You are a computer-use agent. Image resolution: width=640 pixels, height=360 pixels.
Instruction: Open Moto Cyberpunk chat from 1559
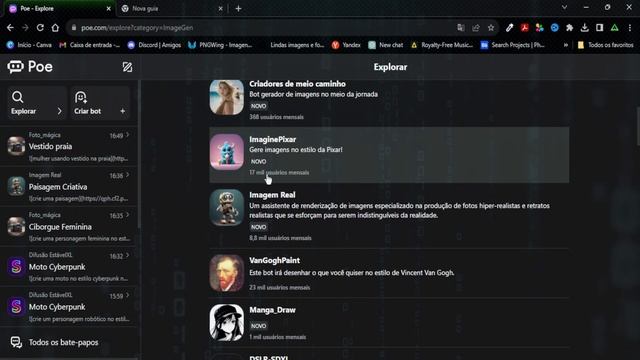tap(69, 307)
